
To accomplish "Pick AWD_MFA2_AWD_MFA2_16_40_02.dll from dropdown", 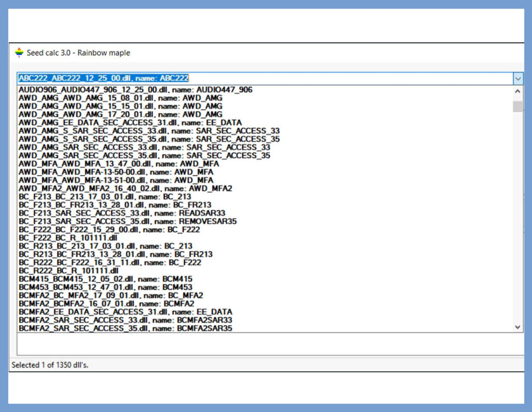I will (125, 189).
